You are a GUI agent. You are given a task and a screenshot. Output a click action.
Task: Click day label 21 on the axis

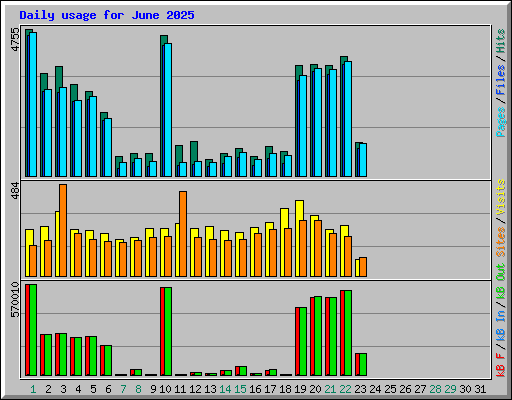tap(330, 389)
